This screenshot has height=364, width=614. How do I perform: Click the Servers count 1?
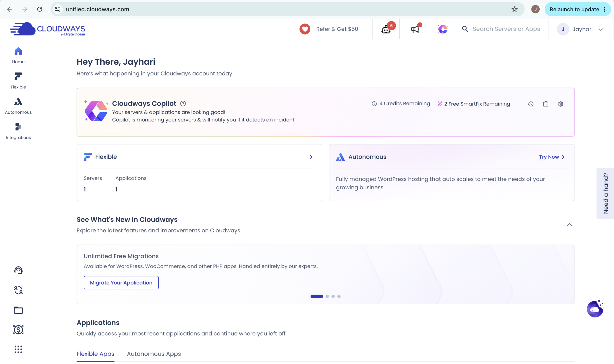pyautogui.click(x=85, y=189)
